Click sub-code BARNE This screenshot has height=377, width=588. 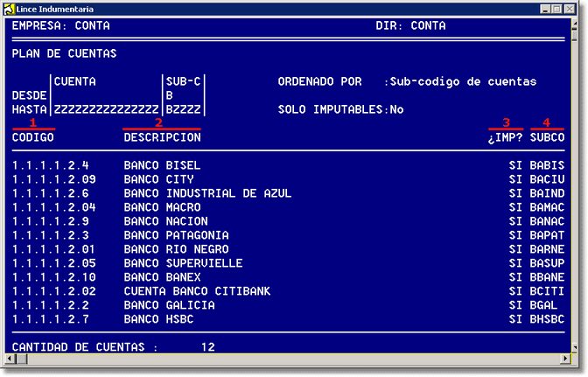coord(547,249)
